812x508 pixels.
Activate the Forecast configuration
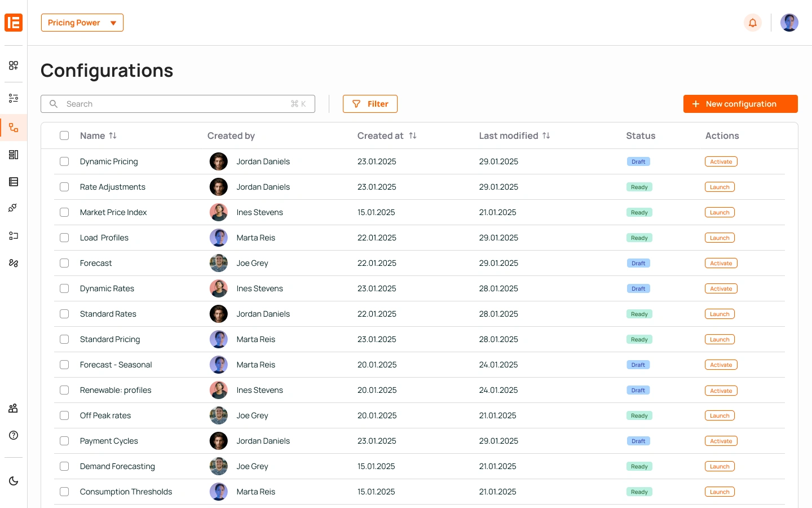click(721, 263)
